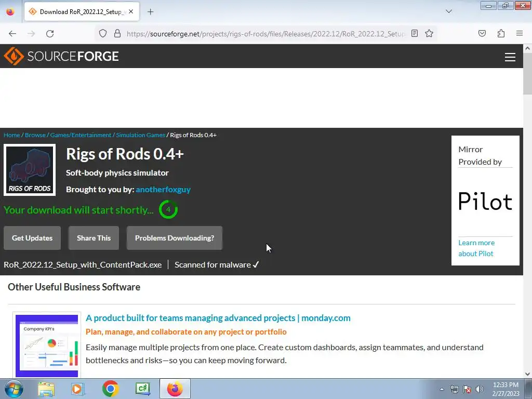Click the page vertical scrollbar thumb
Image resolution: width=532 pixels, height=399 pixels.
click(527, 74)
